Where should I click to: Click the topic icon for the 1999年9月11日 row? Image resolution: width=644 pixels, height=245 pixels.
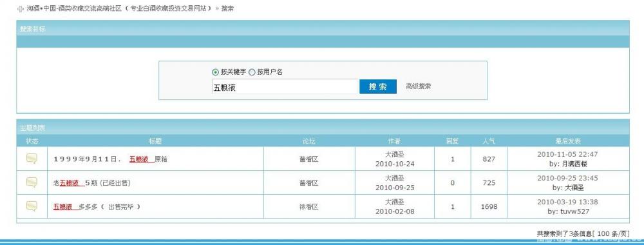(x=32, y=159)
